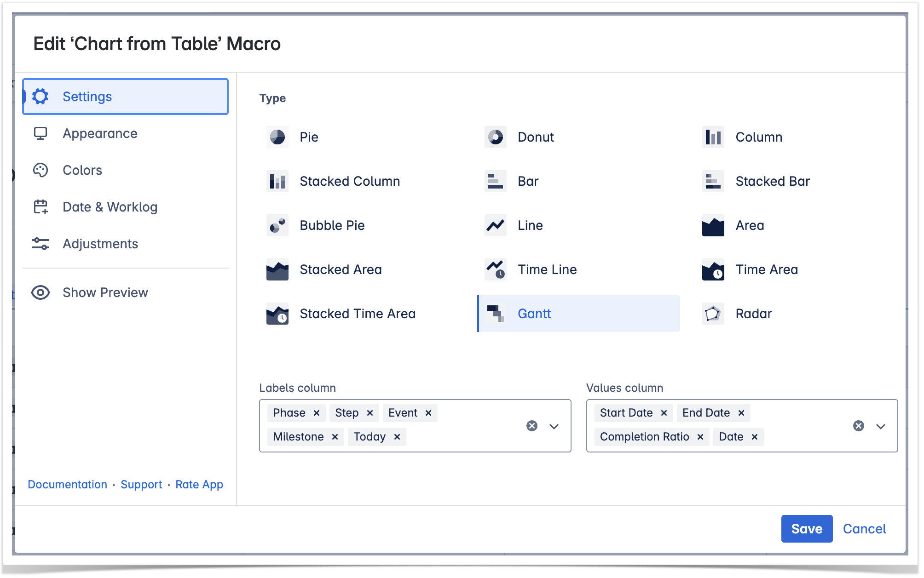Choose the Donut chart type icon
924x578 pixels.
point(495,137)
